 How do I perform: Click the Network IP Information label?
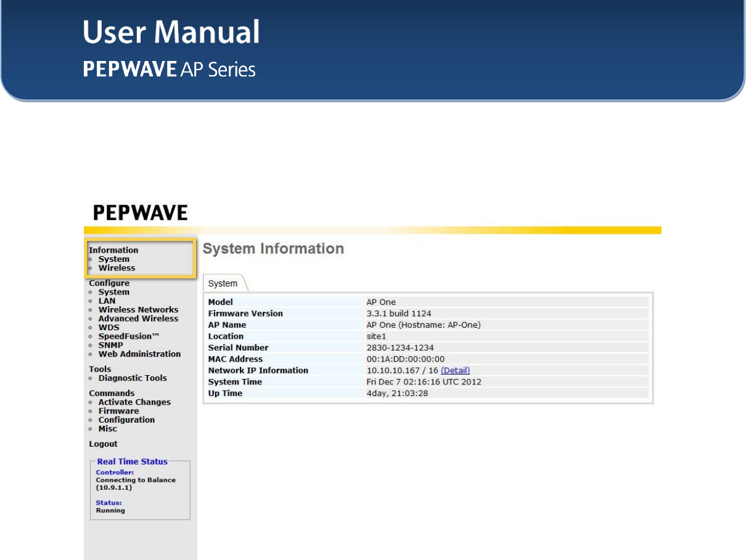pos(258,370)
